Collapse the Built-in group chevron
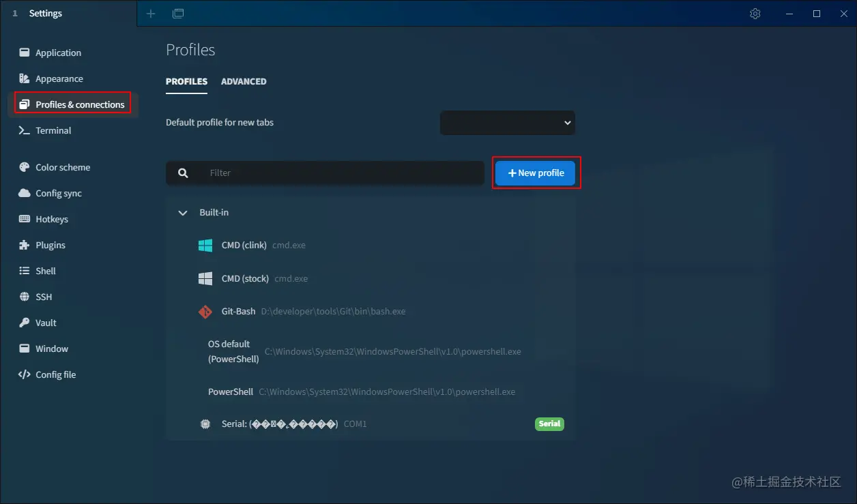The height and width of the screenshot is (504, 857). pos(182,213)
